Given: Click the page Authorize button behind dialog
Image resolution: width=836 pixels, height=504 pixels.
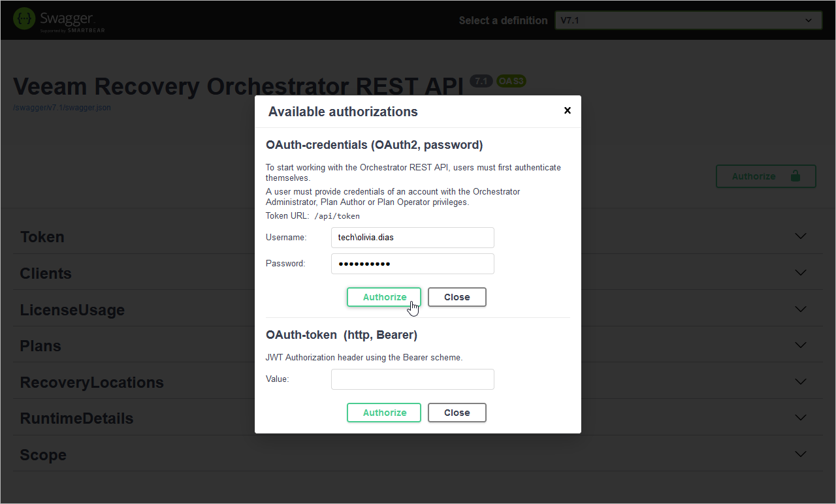Looking at the screenshot, I should coord(766,176).
